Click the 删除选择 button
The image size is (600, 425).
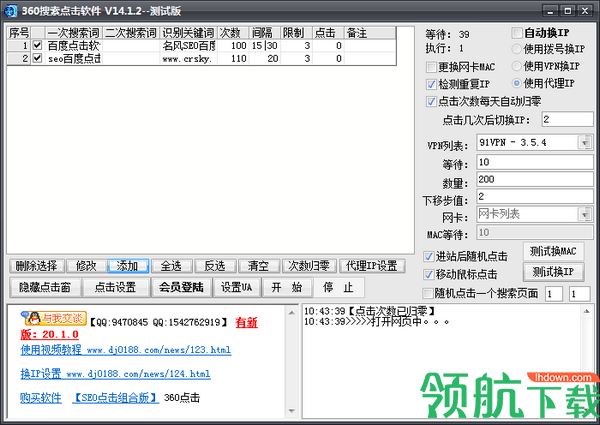[x=36, y=266]
